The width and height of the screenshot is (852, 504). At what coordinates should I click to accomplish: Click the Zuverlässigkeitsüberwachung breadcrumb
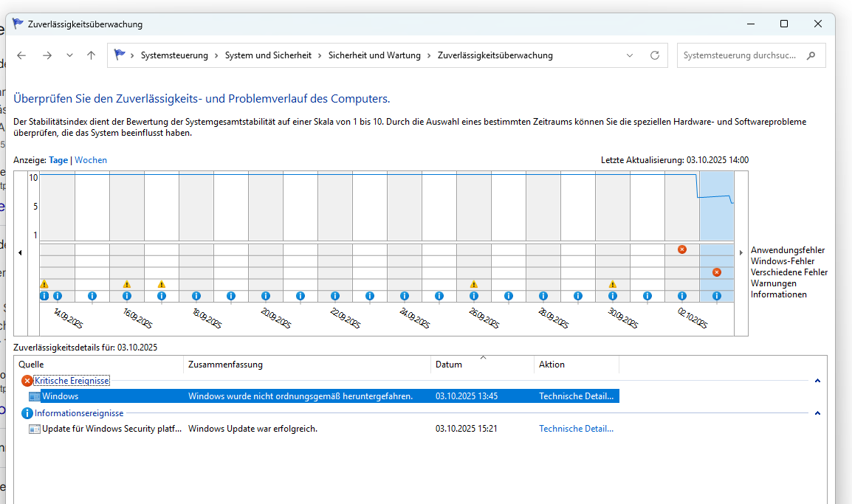click(x=495, y=55)
